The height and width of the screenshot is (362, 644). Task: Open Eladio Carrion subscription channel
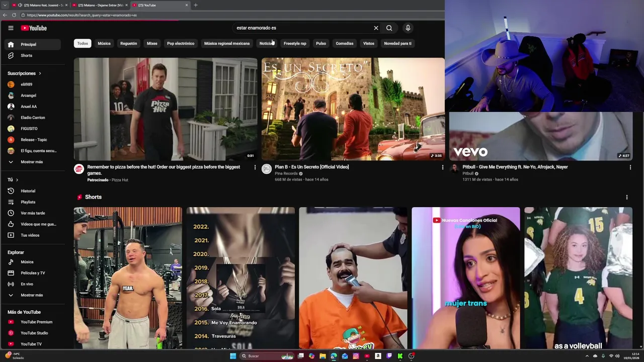tap(33, 118)
